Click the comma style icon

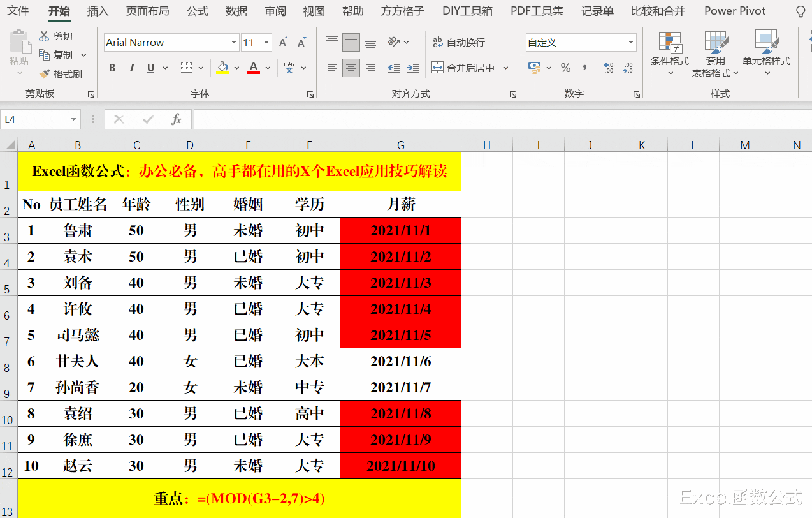pyautogui.click(x=586, y=68)
